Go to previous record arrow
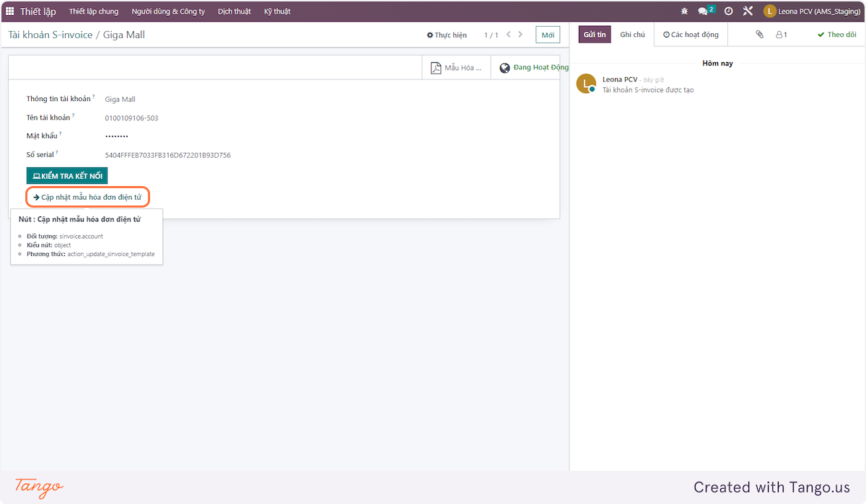 pos(509,35)
